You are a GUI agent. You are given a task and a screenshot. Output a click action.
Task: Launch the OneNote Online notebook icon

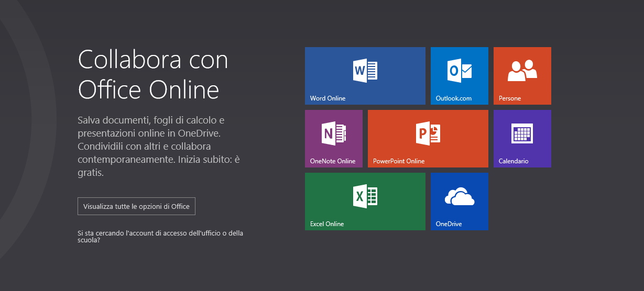tap(334, 133)
